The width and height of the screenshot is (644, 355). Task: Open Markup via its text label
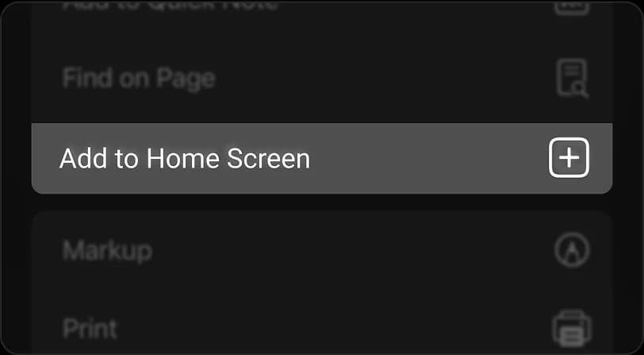107,250
